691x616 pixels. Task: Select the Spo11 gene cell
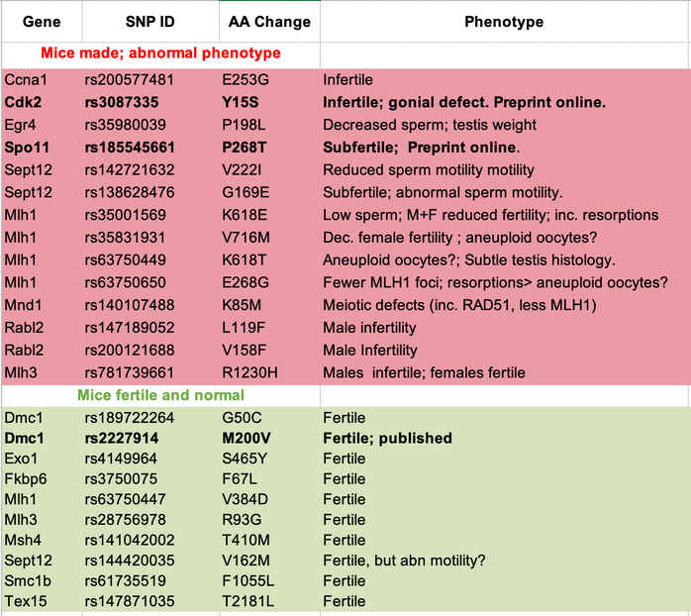tap(42, 148)
